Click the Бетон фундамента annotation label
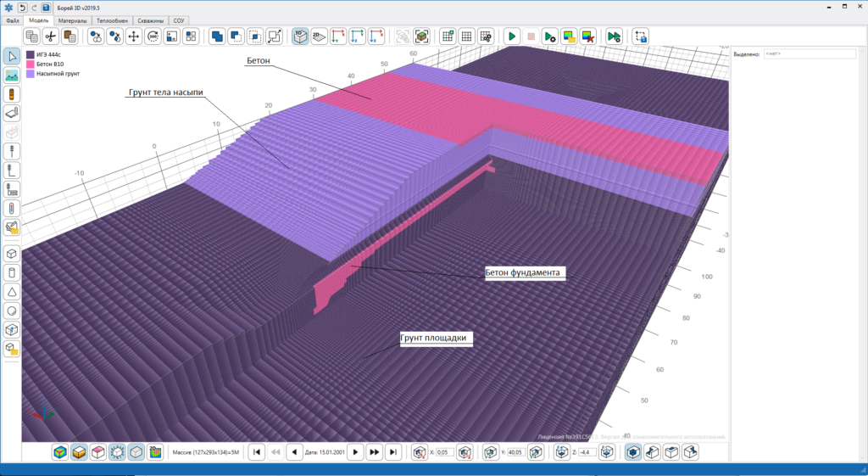868x476 pixels. [526, 272]
